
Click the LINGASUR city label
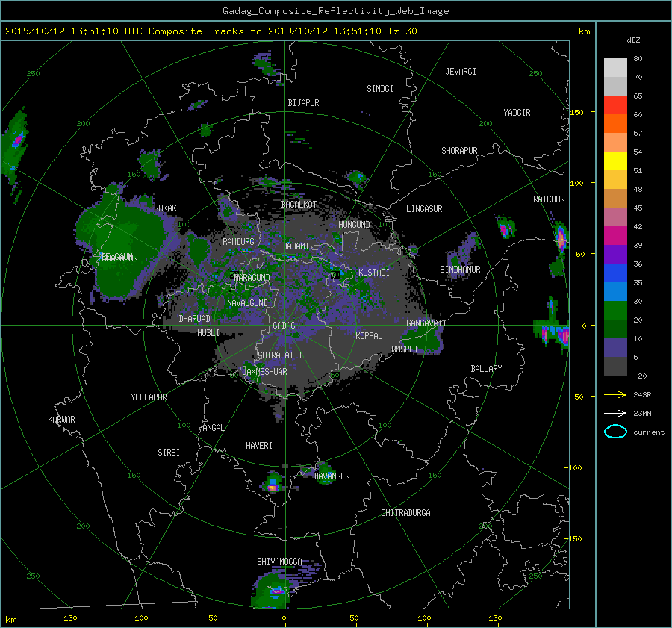pyautogui.click(x=424, y=209)
